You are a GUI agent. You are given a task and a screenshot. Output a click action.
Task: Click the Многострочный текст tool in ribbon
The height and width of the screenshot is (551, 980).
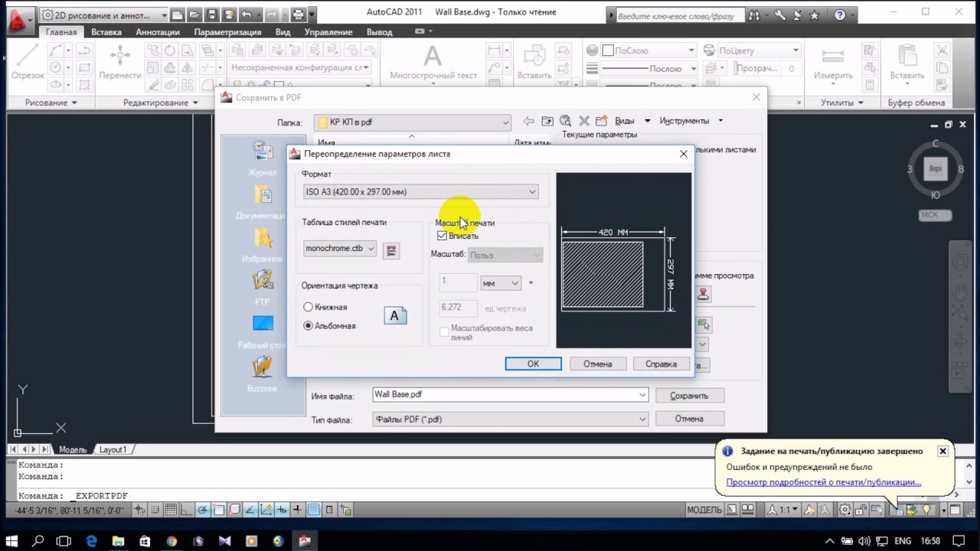click(x=433, y=63)
